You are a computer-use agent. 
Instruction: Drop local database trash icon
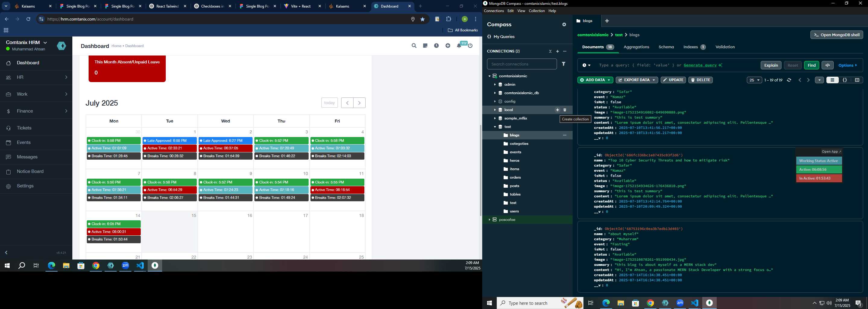coord(565,110)
